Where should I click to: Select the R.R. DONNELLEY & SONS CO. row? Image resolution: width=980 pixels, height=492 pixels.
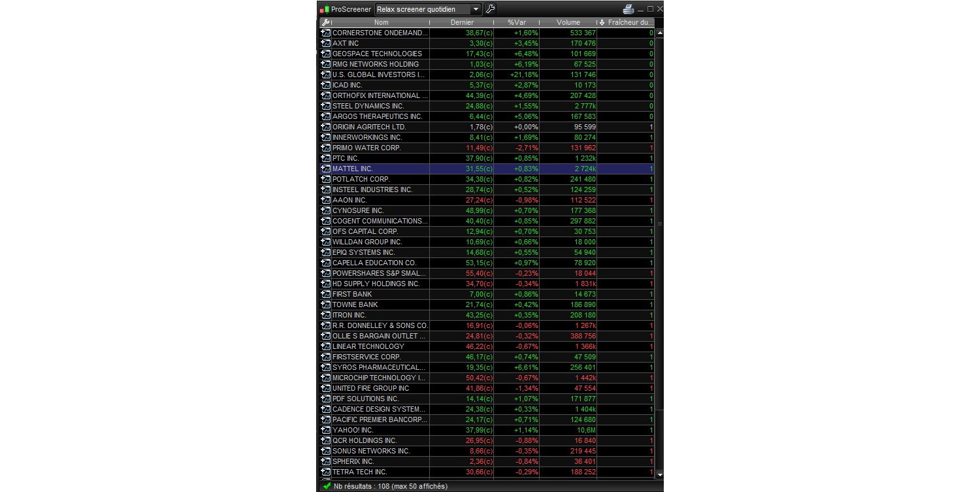tap(487, 325)
